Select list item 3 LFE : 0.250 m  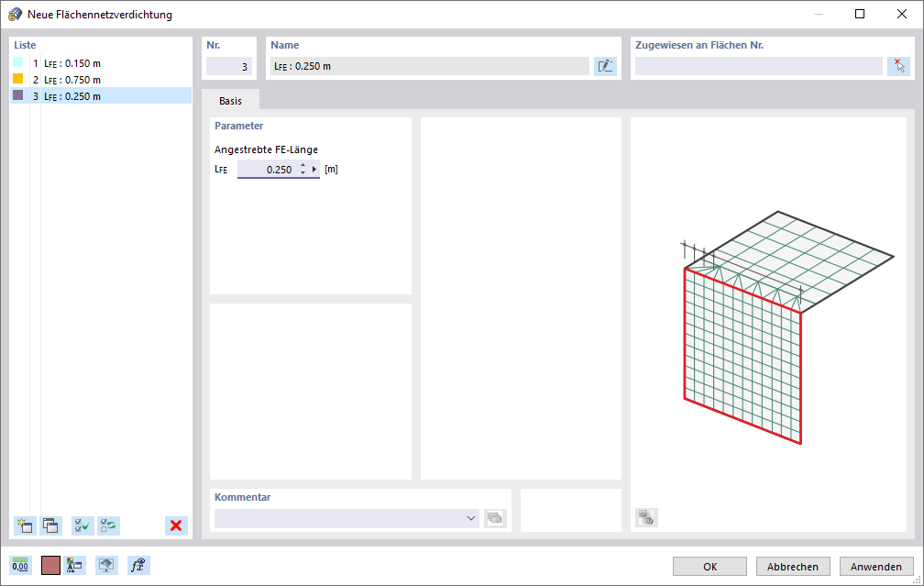pos(101,96)
